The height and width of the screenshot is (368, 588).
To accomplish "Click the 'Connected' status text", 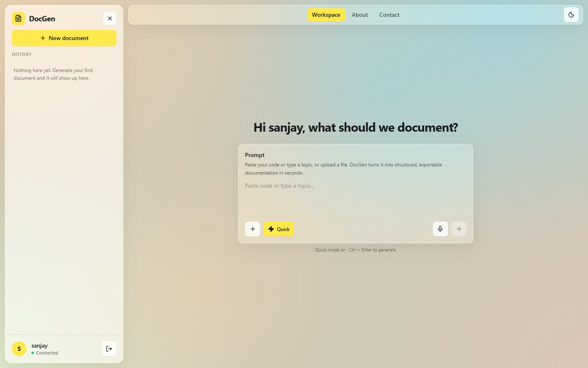I will tap(47, 353).
